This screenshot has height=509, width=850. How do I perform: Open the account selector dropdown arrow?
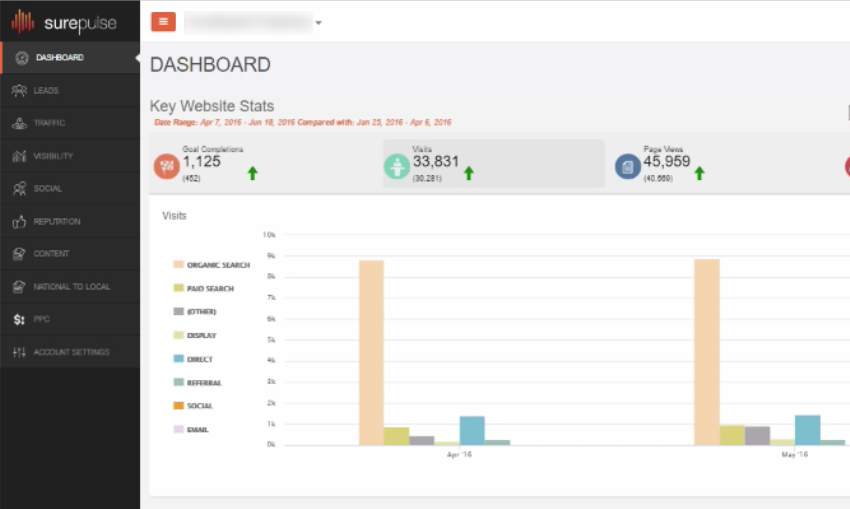[x=318, y=23]
